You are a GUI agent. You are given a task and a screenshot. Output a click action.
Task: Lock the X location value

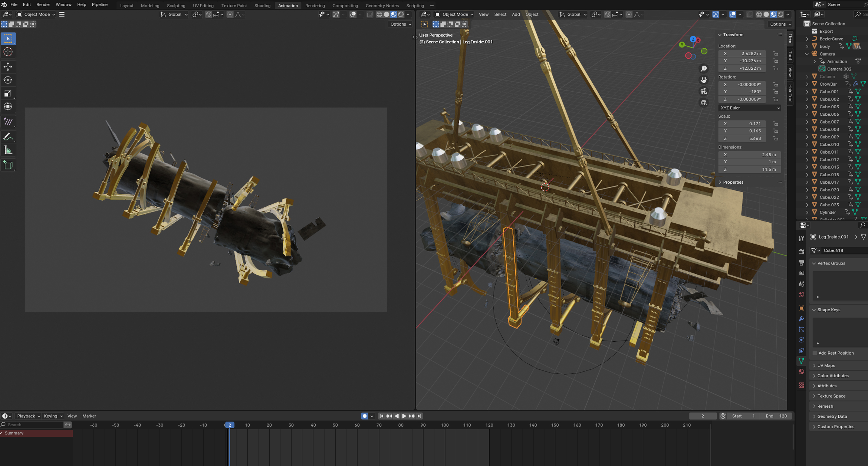[775, 53]
